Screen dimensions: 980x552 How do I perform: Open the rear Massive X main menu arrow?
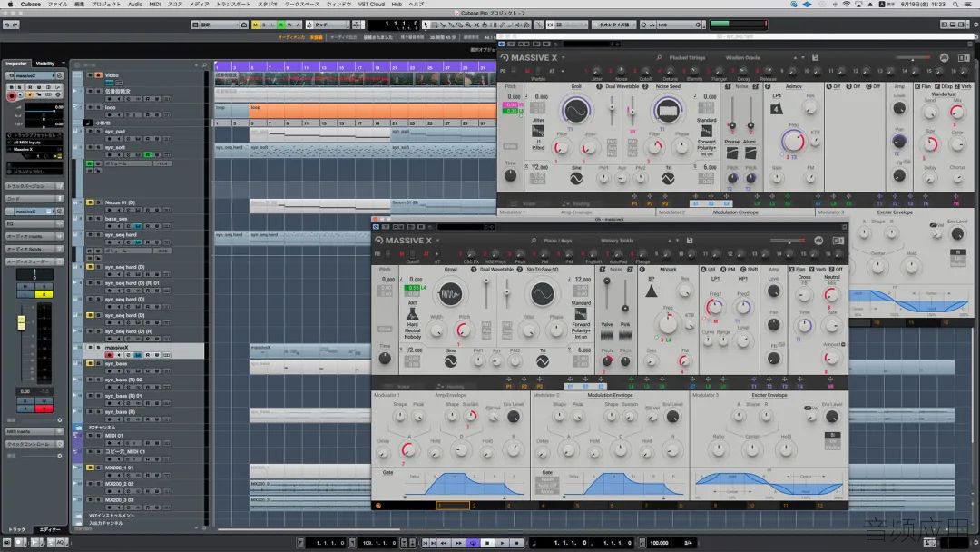pos(563,57)
